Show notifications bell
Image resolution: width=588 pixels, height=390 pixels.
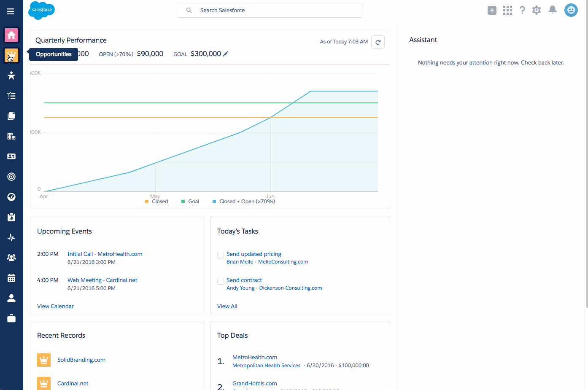coord(553,10)
